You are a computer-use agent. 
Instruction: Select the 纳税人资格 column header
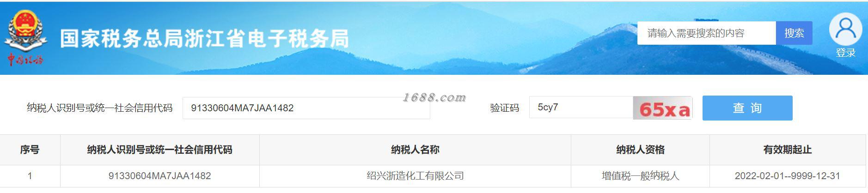pyautogui.click(x=640, y=150)
